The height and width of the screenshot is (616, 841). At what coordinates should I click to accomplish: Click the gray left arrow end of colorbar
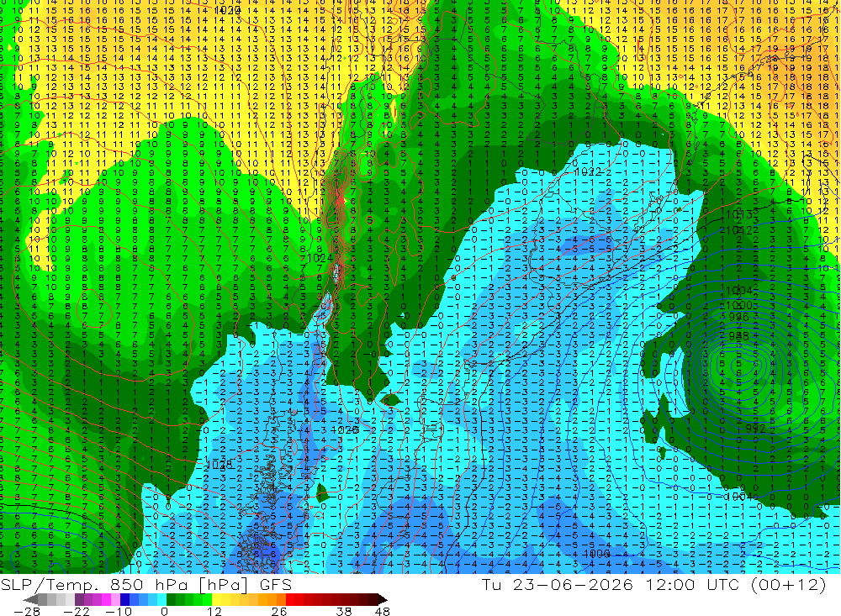click(30, 599)
